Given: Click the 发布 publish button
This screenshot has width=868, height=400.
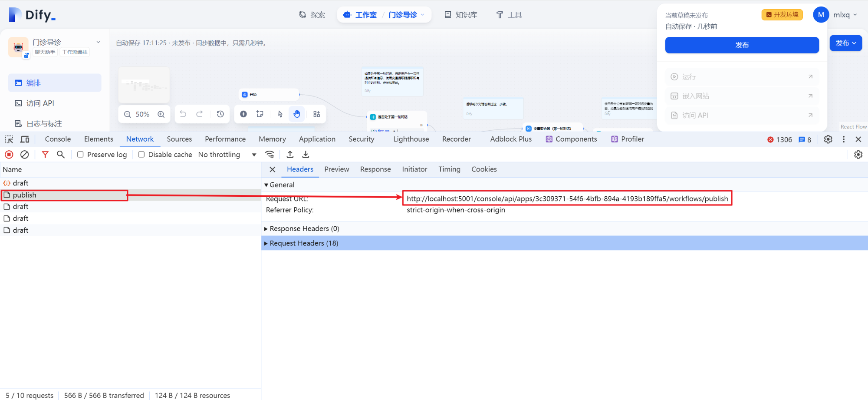Looking at the screenshot, I should (742, 45).
